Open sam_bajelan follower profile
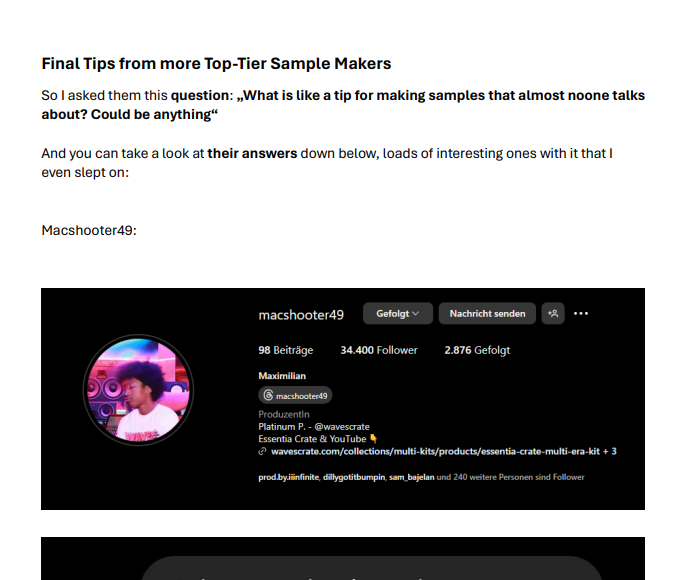Image resolution: width=696 pixels, height=580 pixels. 411,477
